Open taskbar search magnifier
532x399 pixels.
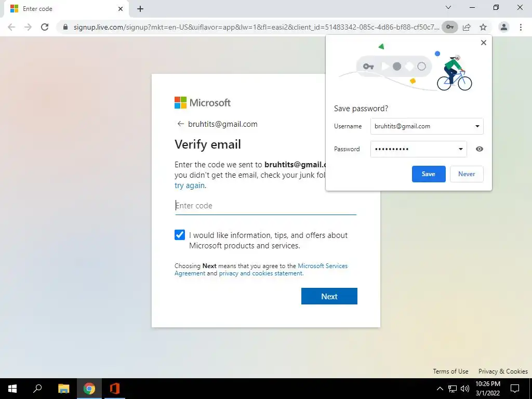pyautogui.click(x=37, y=389)
